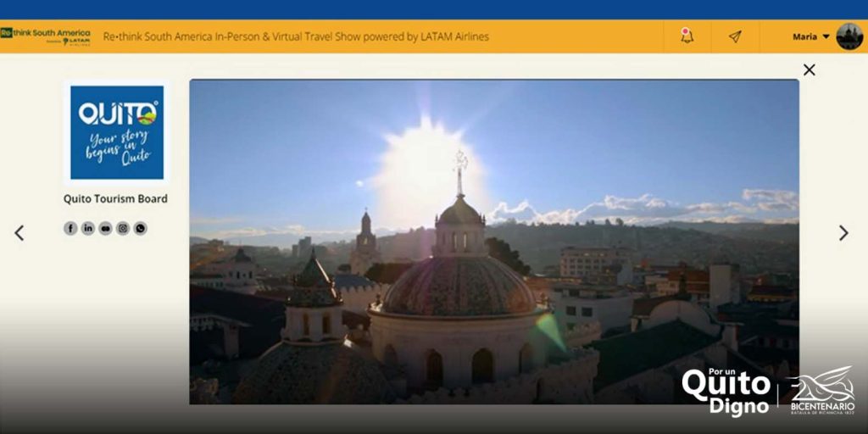Click the Re-think South America logo

coord(46,36)
